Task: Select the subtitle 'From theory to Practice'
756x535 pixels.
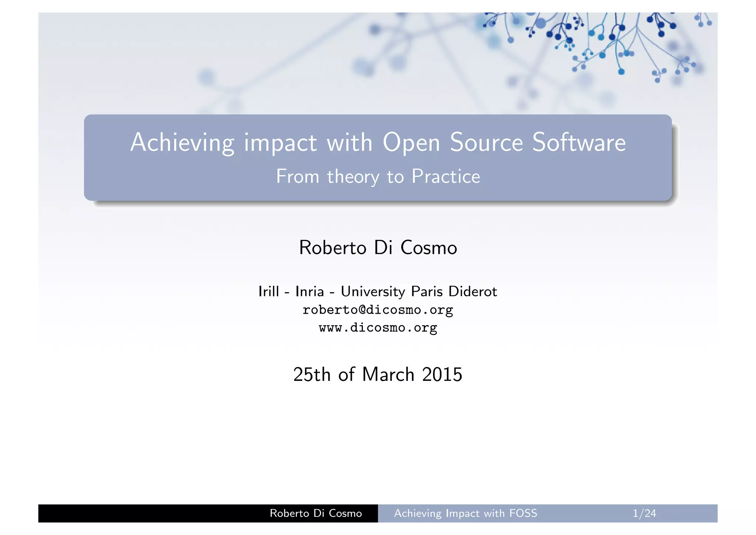Action: (x=378, y=176)
